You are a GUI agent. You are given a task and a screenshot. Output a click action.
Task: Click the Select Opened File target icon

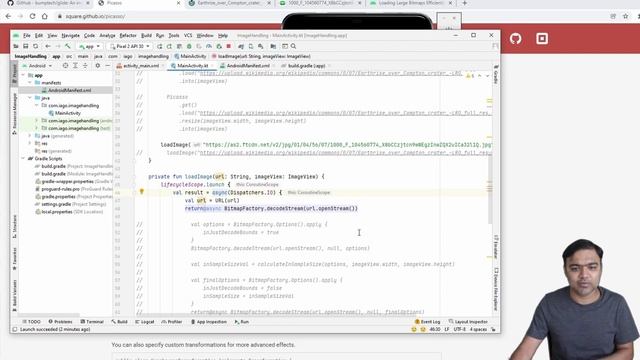coord(65,65)
